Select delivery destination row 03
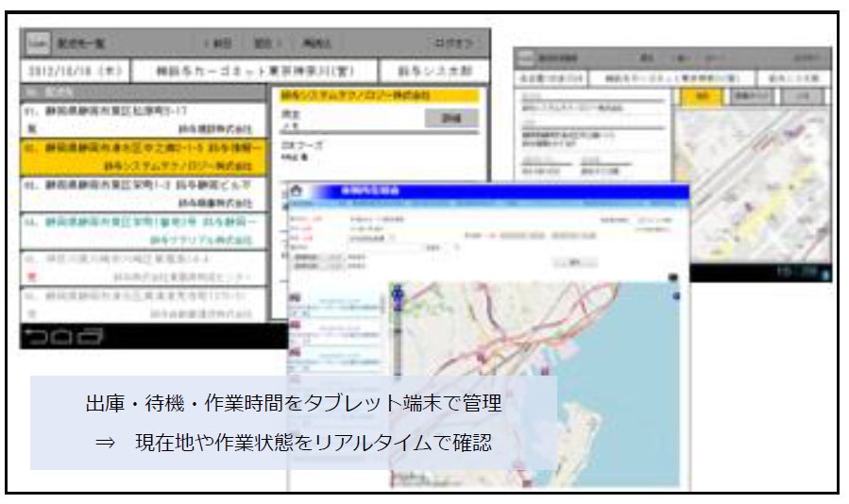The height and width of the screenshot is (504, 849). tap(144, 193)
